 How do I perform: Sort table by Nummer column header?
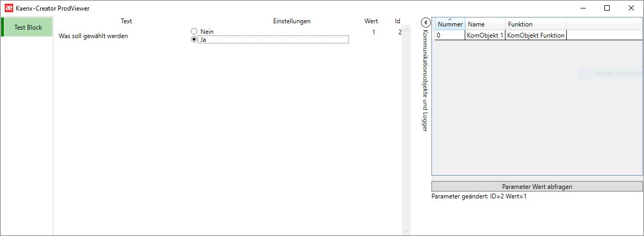(450, 24)
